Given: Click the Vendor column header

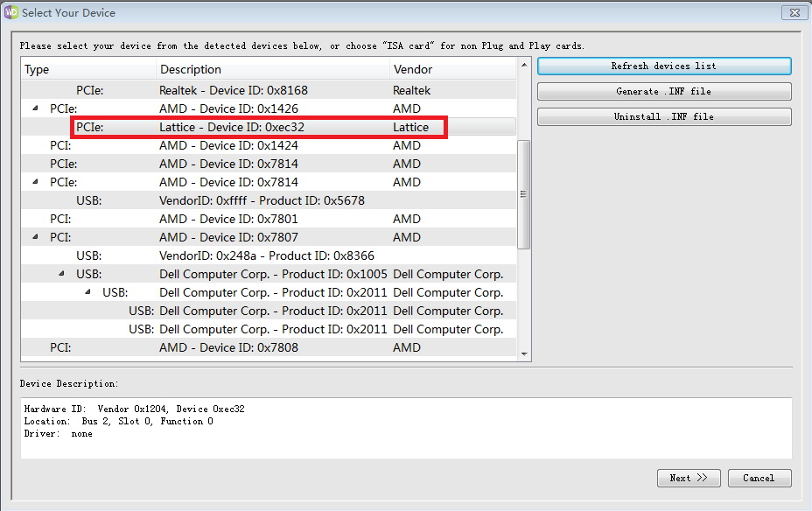Looking at the screenshot, I should tap(451, 69).
